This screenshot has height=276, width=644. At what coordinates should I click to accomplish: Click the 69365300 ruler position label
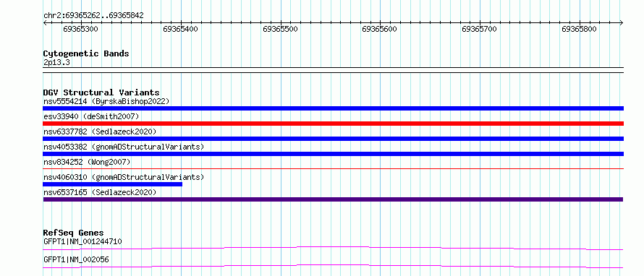tap(81, 29)
